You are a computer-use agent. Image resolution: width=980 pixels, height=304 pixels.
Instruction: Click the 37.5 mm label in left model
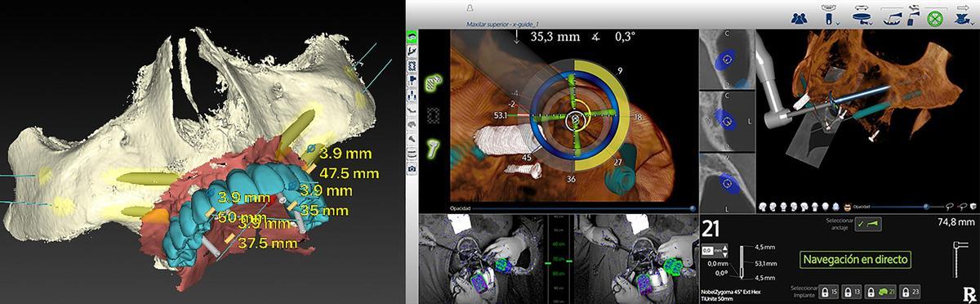pyautogui.click(x=269, y=243)
